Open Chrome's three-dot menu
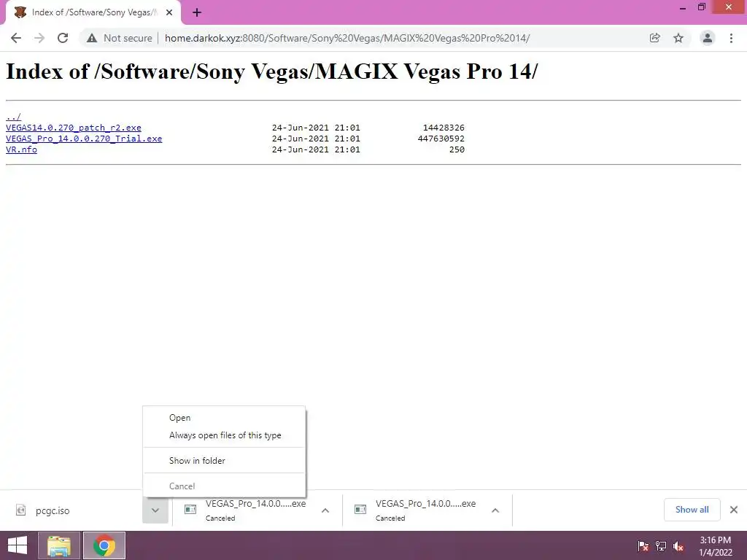 coord(731,38)
